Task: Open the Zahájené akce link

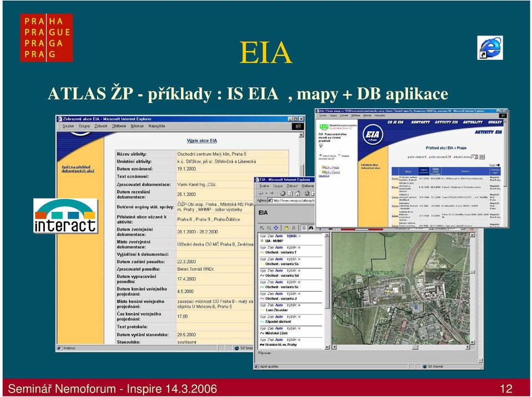Action: coord(370,165)
